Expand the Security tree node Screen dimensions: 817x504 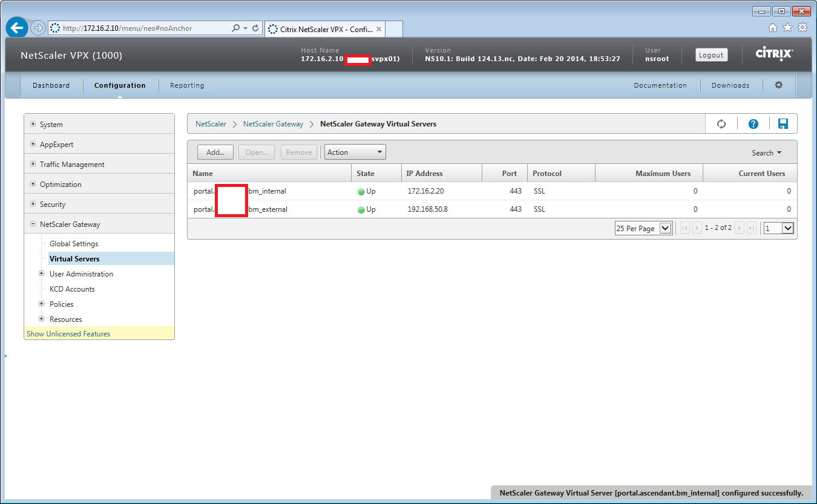pyautogui.click(x=33, y=204)
